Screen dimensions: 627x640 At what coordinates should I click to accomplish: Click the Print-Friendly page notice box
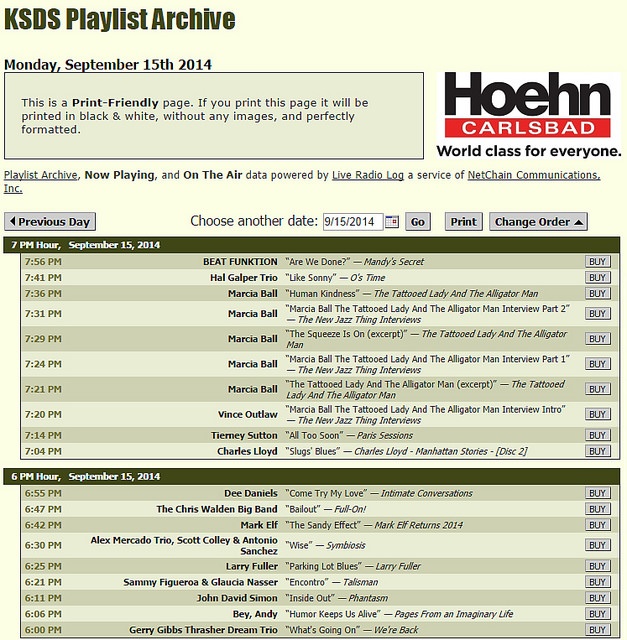(x=214, y=116)
